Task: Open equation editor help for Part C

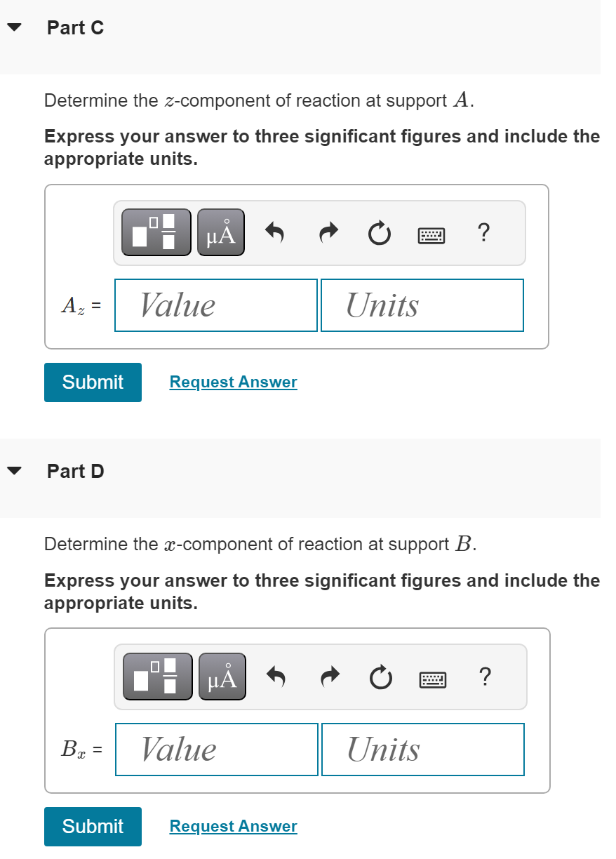Action: pyautogui.click(x=484, y=233)
